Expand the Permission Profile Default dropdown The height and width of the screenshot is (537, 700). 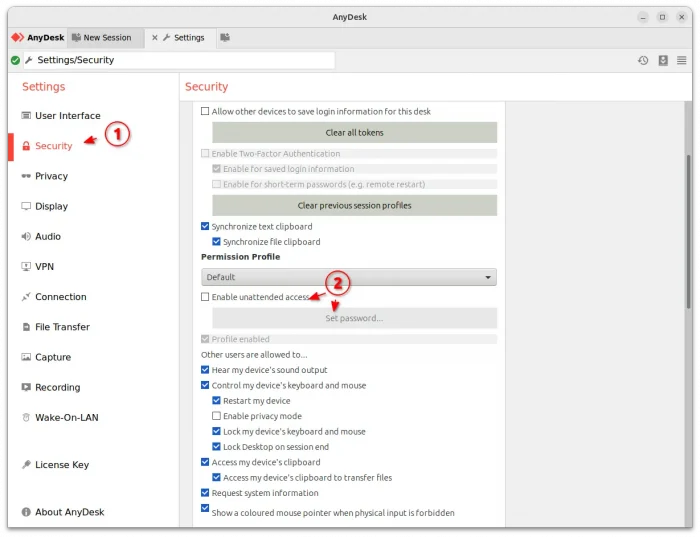point(349,277)
